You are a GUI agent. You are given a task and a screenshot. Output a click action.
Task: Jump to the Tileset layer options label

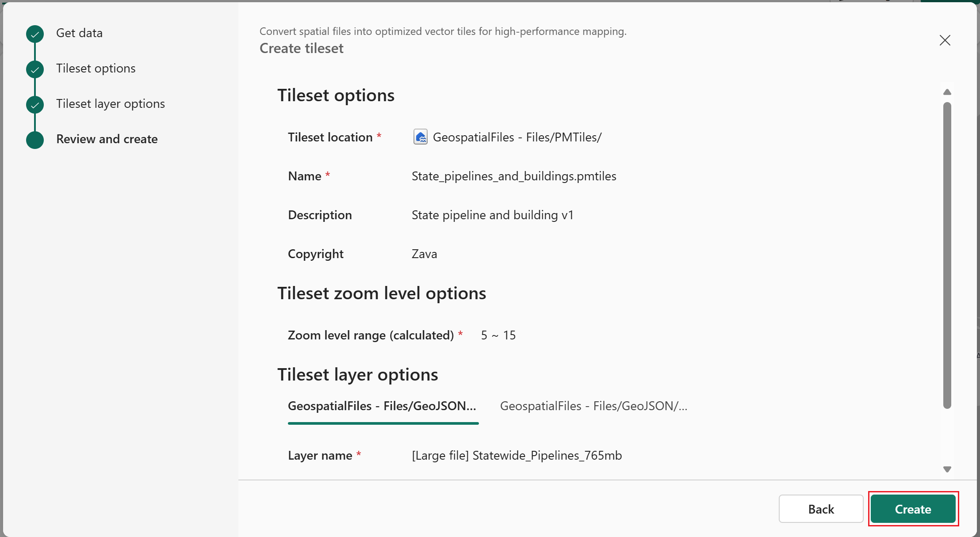pos(111,104)
